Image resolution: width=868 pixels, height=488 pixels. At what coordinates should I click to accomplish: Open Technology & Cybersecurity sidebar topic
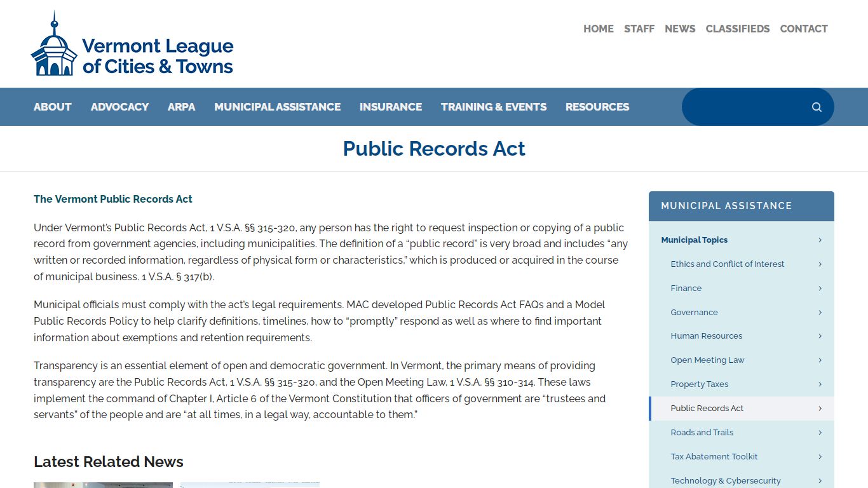726,481
